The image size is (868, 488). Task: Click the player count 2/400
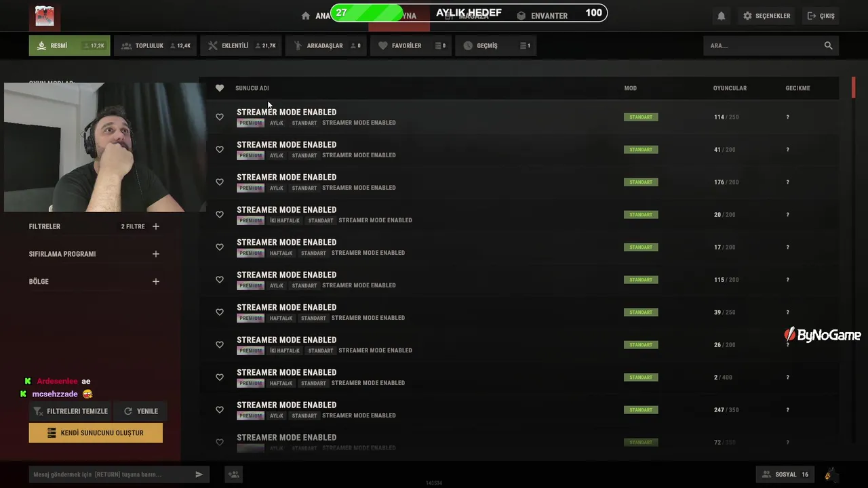[x=723, y=378]
